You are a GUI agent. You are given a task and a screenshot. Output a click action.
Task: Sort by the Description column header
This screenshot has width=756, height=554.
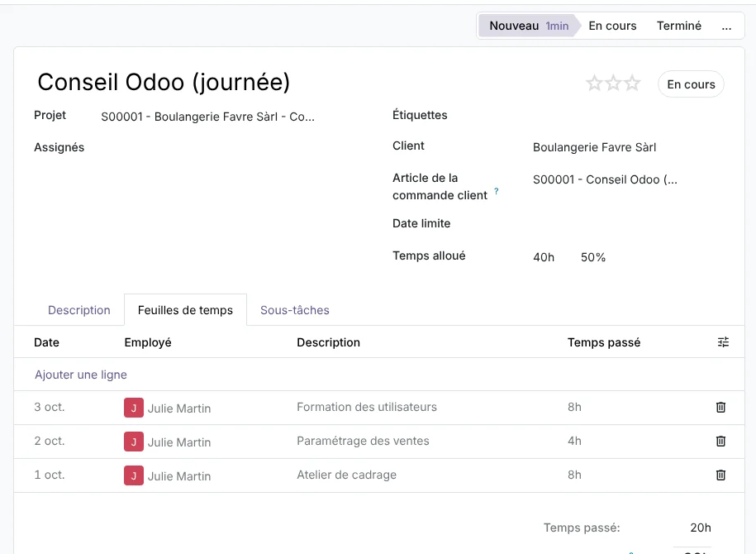coord(328,342)
